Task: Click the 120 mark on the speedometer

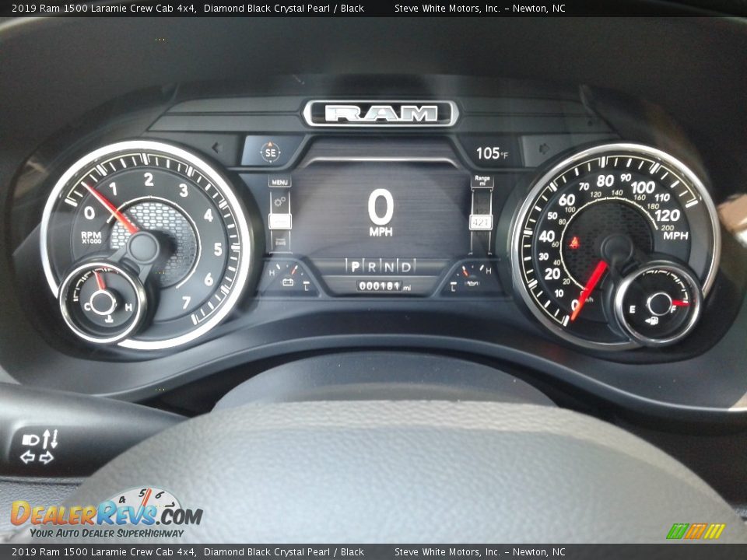Action: (668, 215)
